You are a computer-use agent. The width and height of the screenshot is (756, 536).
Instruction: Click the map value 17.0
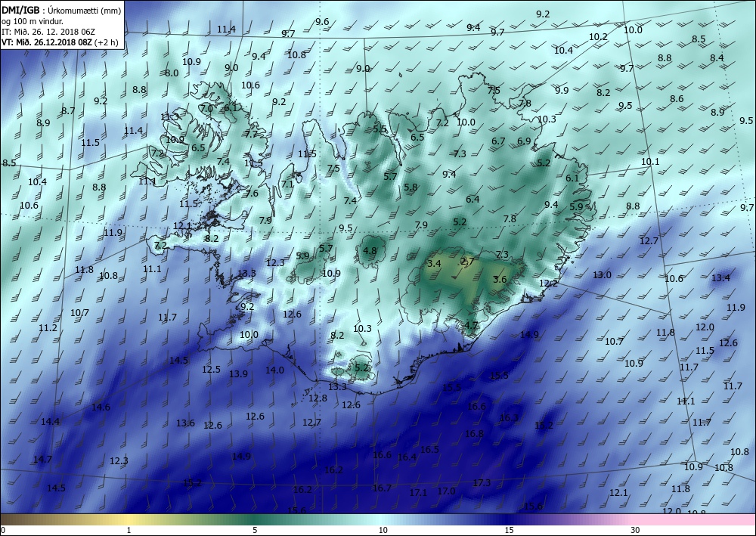coord(447,491)
